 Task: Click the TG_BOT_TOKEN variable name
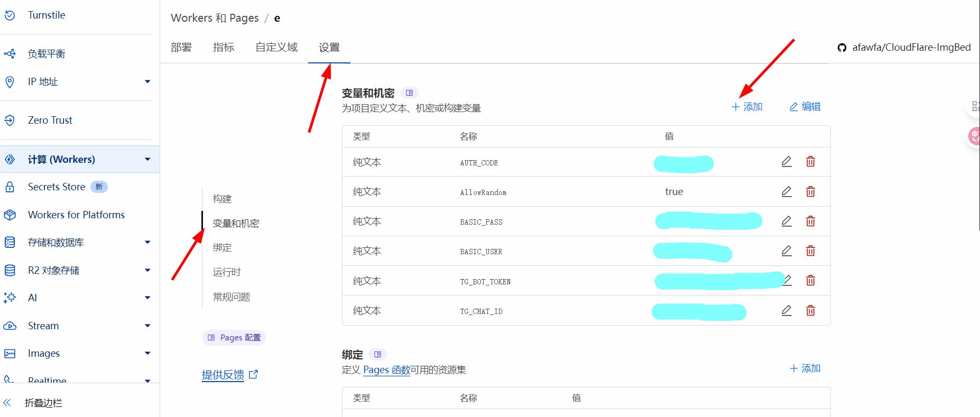click(x=485, y=282)
